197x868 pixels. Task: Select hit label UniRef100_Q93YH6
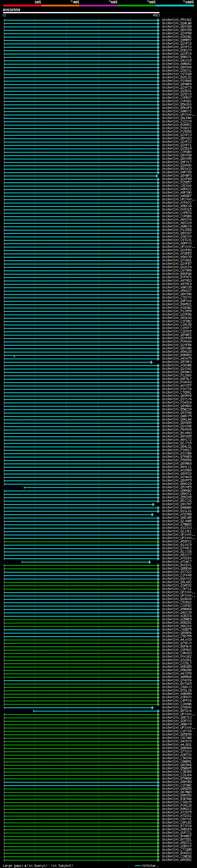click(x=177, y=413)
